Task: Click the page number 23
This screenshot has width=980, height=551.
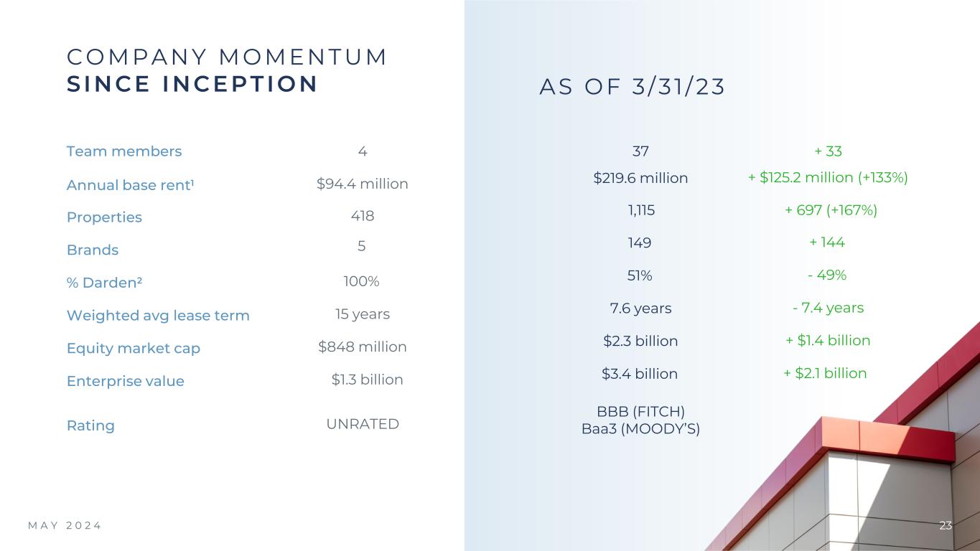Action: click(946, 526)
